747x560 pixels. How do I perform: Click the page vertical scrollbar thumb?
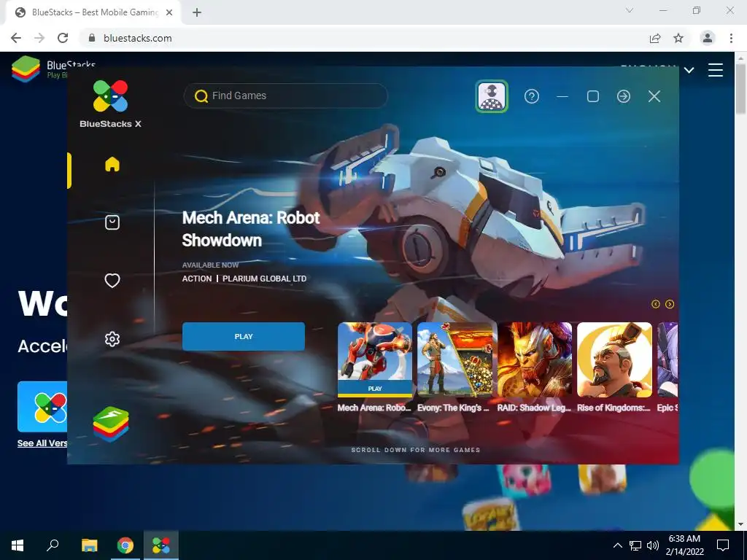coord(740,88)
